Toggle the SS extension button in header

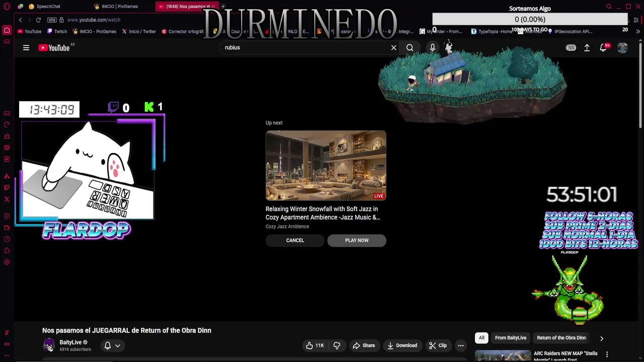571,48
